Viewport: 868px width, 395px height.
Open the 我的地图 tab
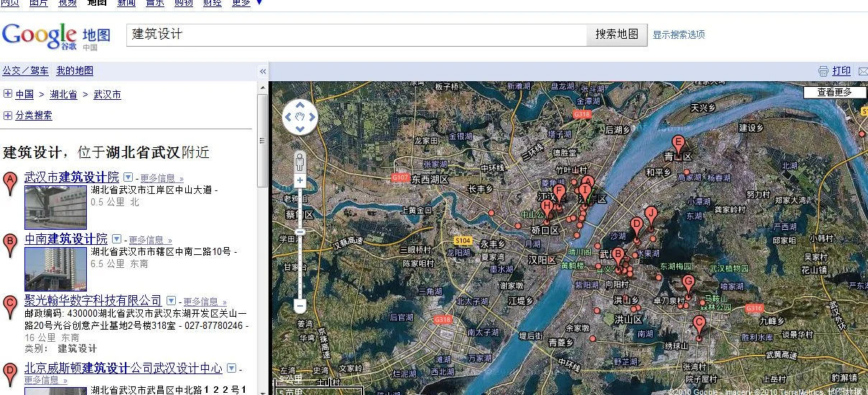(x=75, y=70)
